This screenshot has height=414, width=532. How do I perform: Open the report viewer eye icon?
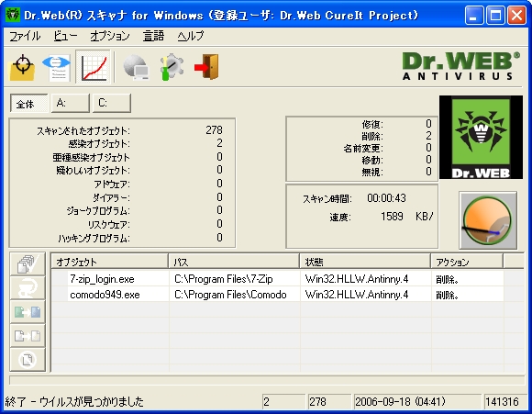[57, 67]
